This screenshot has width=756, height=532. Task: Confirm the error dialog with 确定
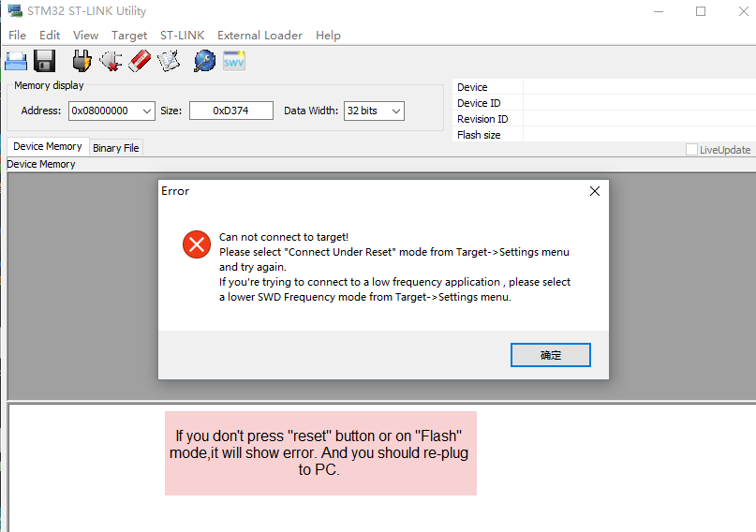[x=551, y=355]
